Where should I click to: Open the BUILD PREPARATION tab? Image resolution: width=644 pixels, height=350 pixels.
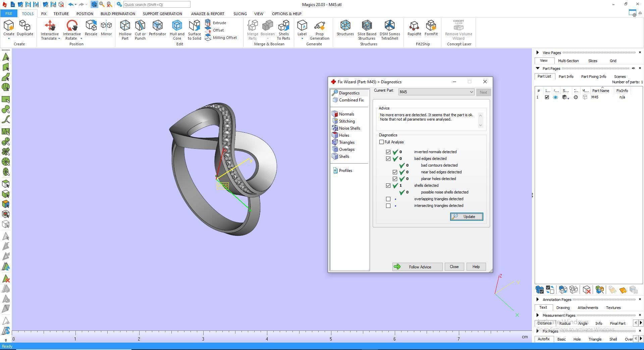[118, 14]
